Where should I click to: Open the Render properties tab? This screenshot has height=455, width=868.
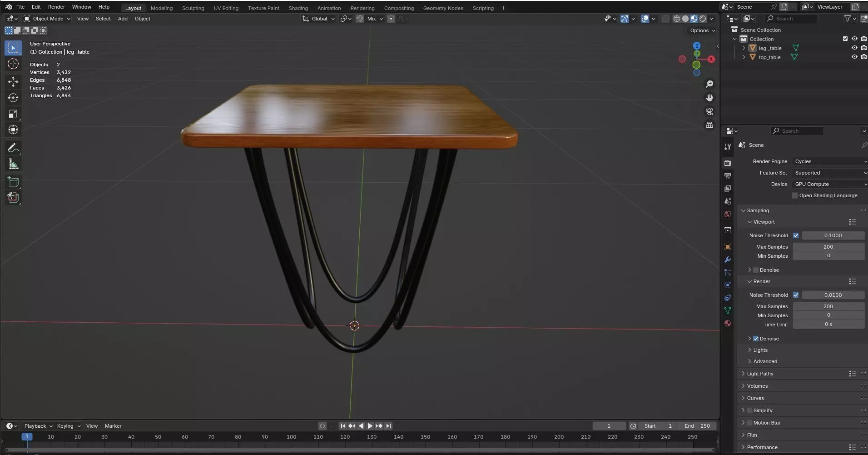[x=728, y=163]
